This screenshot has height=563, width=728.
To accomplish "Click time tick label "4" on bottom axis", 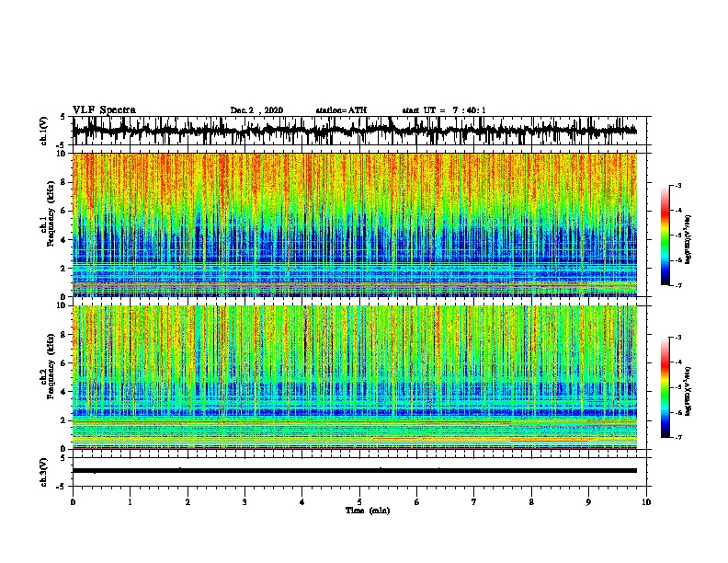I will click(x=302, y=502).
